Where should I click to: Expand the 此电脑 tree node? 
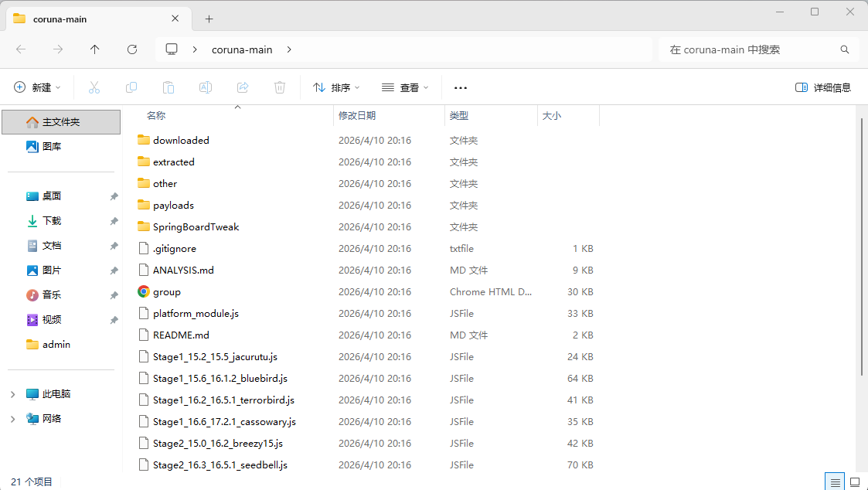[12, 394]
